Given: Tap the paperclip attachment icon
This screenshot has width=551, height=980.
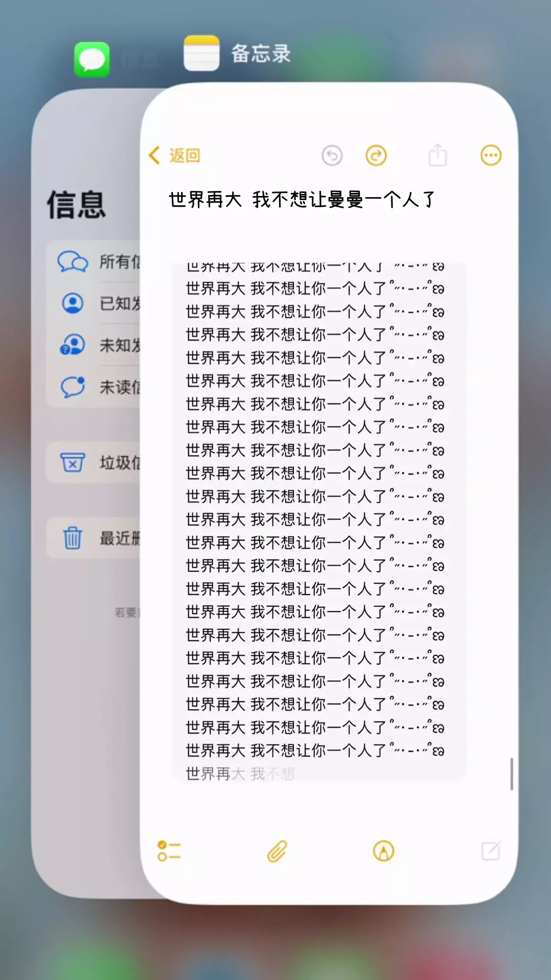Looking at the screenshot, I should pos(277,851).
